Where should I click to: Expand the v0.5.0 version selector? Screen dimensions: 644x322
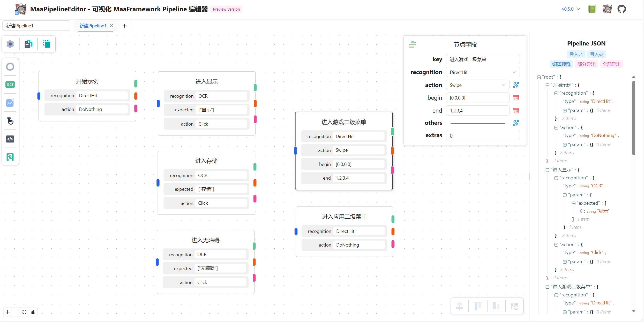(571, 9)
